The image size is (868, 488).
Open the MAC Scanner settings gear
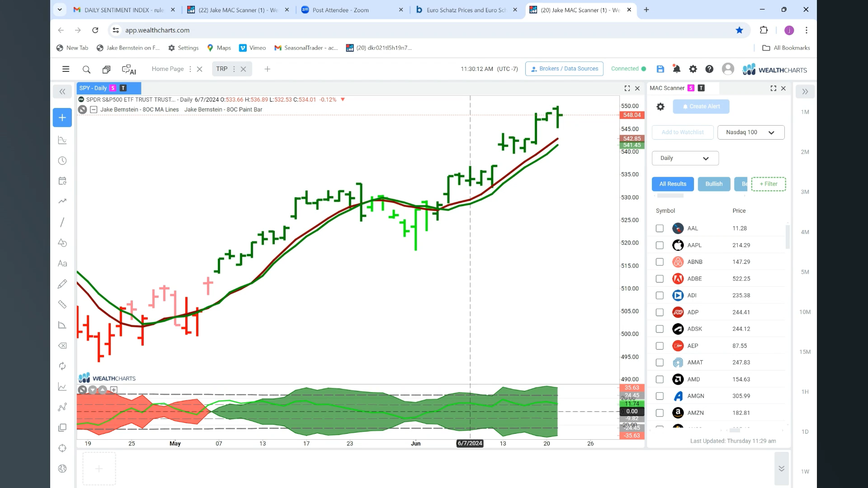[660, 107]
